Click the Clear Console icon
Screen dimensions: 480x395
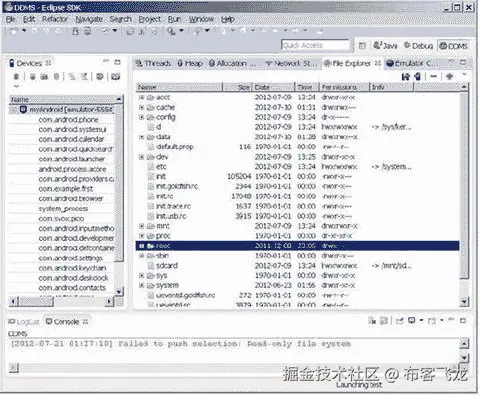click(x=372, y=321)
